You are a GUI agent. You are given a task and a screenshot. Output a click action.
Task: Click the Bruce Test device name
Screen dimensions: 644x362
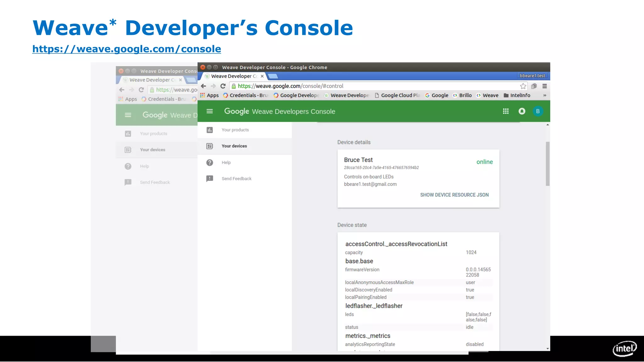358,160
